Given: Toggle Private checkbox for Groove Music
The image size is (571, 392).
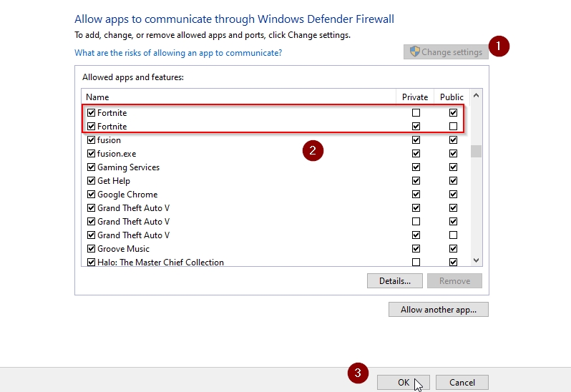Looking at the screenshot, I should click(416, 249).
